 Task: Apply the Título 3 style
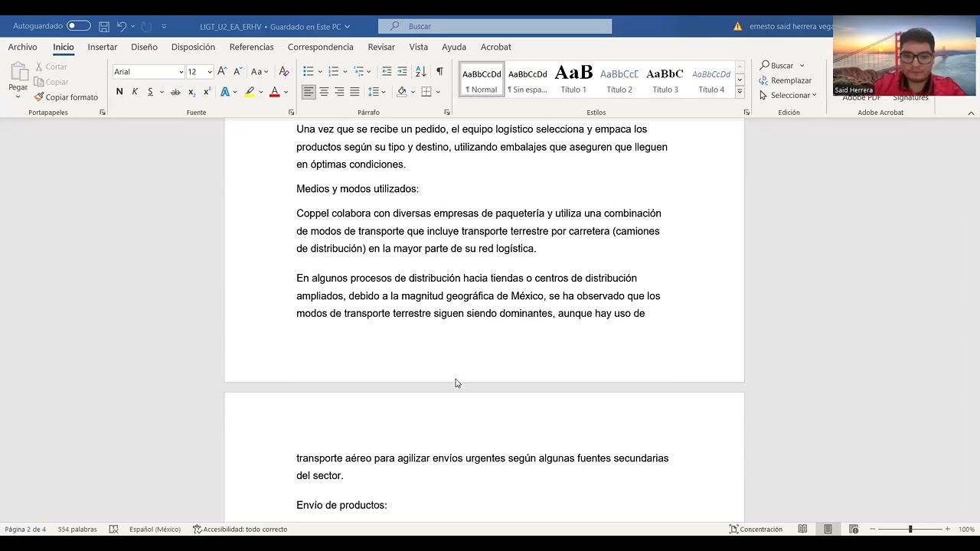pos(665,80)
